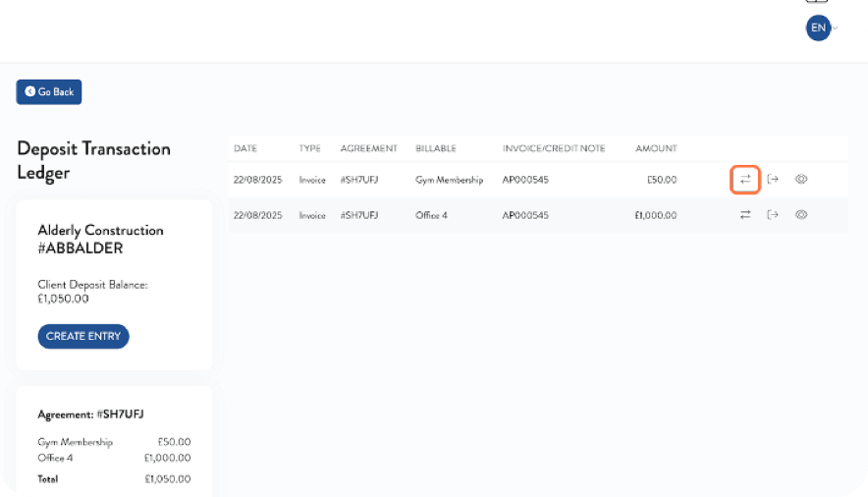Screen dimensions: 868x497
Task: Click the EN user avatar
Action: (817, 28)
